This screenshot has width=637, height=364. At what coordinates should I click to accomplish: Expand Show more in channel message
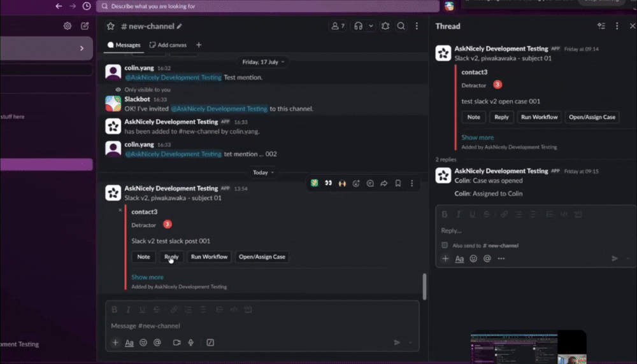click(x=148, y=277)
